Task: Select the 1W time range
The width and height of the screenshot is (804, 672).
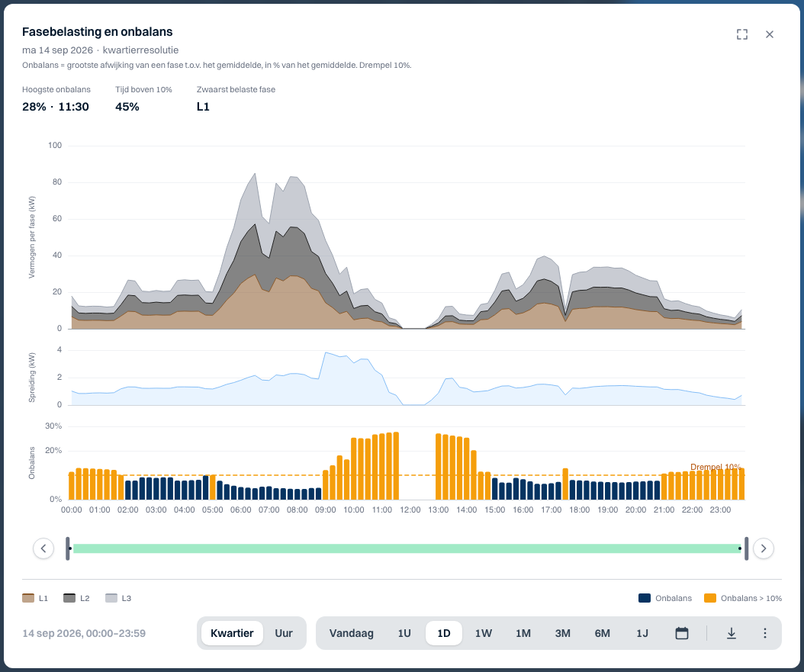Action: (483, 633)
